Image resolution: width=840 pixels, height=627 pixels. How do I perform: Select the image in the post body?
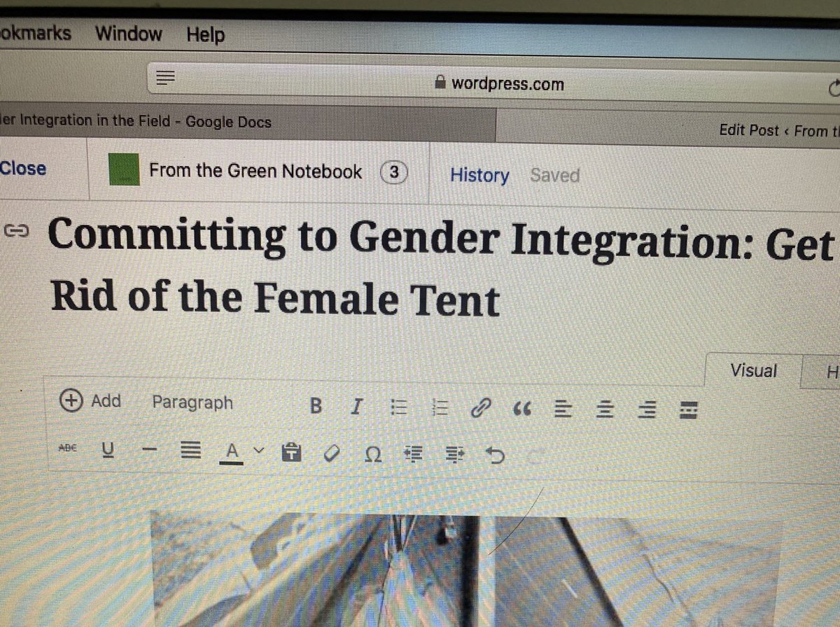tap(465, 568)
